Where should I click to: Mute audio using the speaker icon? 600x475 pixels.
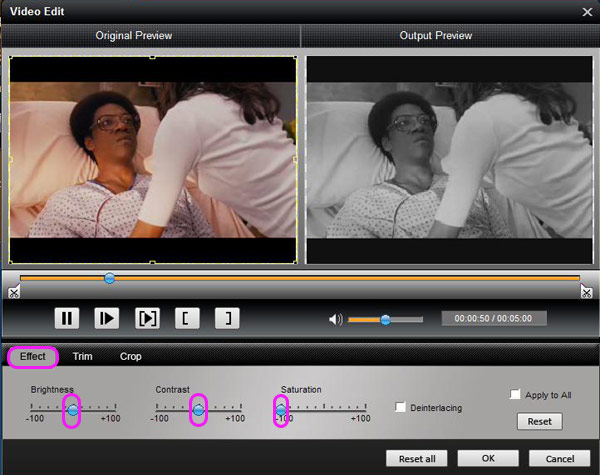coord(335,320)
